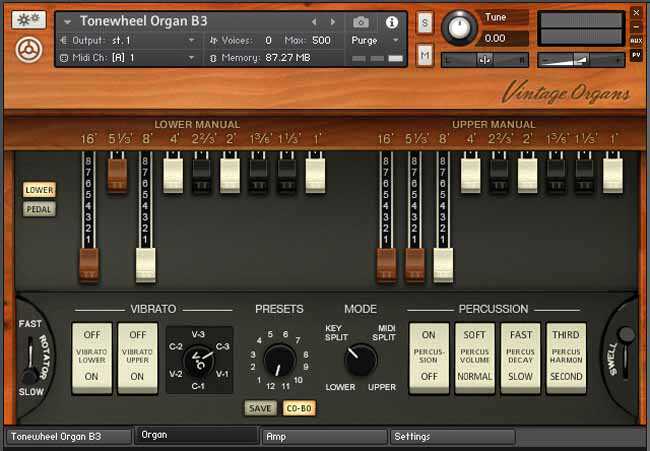This screenshot has width=650, height=451.
Task: Click upper manual 4' drawbar handle
Action: click(471, 175)
